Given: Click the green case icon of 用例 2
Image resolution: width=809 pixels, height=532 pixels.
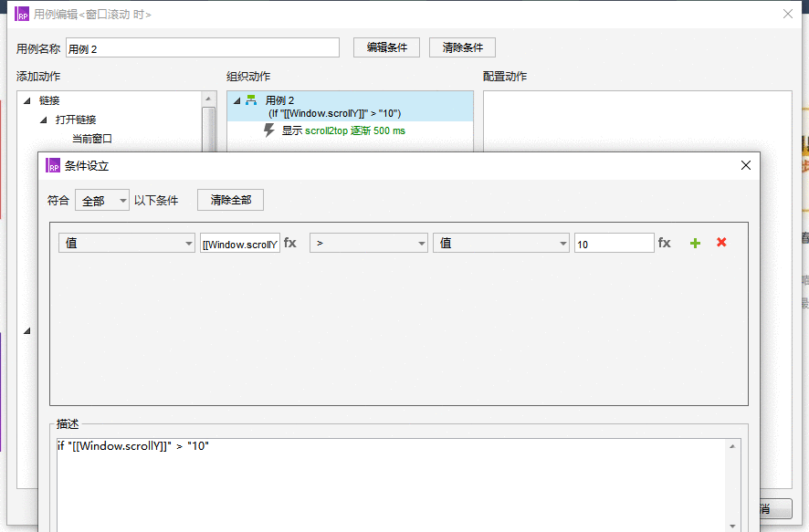Looking at the screenshot, I should [251, 100].
